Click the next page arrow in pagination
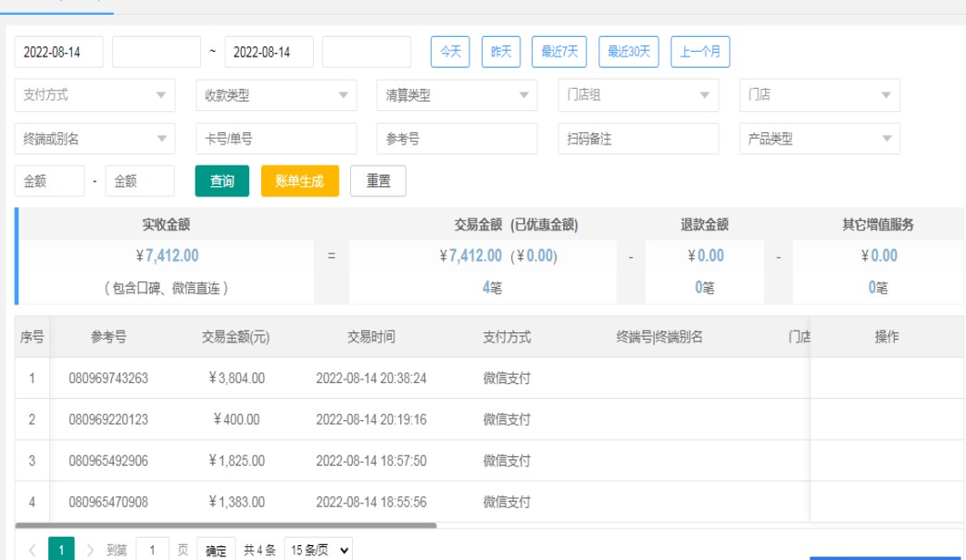 [90, 551]
